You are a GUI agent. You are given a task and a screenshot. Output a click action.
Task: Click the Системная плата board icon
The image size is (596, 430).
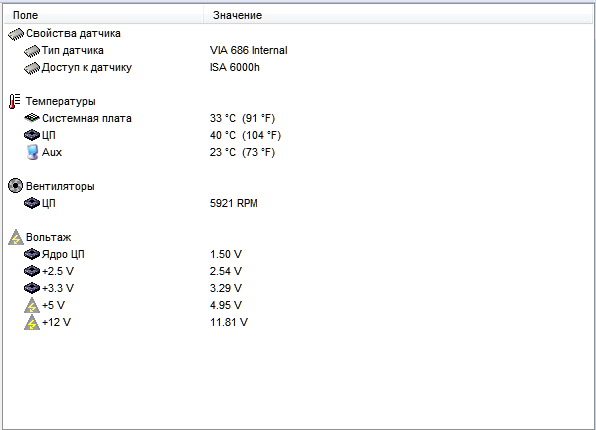pyautogui.click(x=32, y=118)
